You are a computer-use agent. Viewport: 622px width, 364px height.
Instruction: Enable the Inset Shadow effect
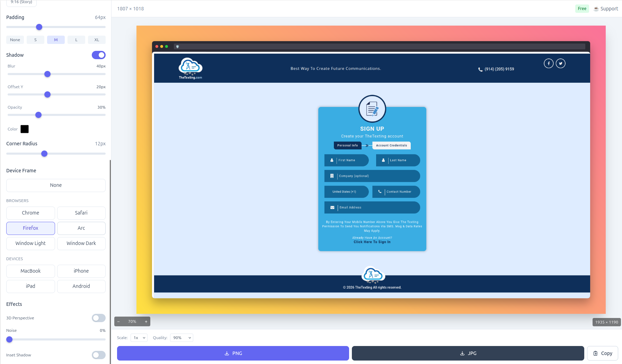click(x=98, y=355)
